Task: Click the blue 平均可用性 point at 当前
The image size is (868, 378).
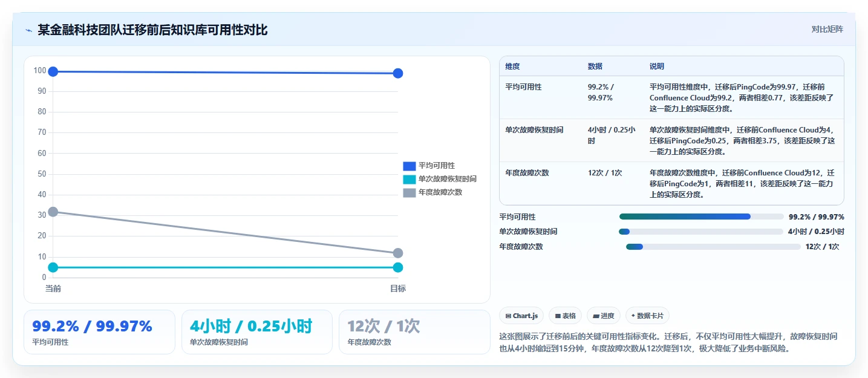Action: (53, 72)
